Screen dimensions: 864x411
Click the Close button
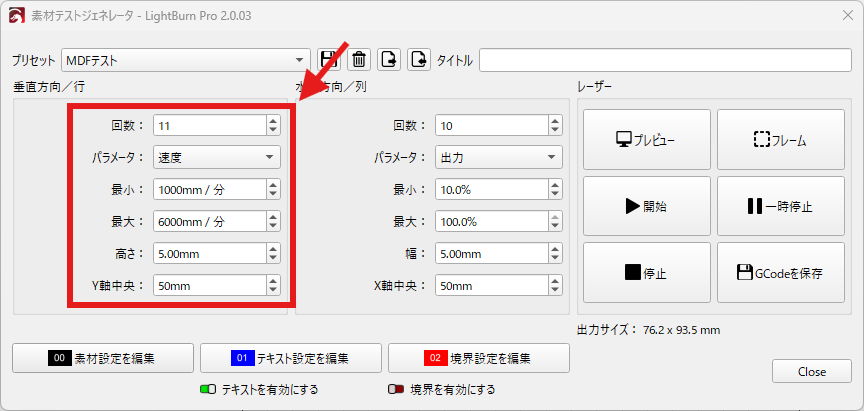tap(811, 371)
